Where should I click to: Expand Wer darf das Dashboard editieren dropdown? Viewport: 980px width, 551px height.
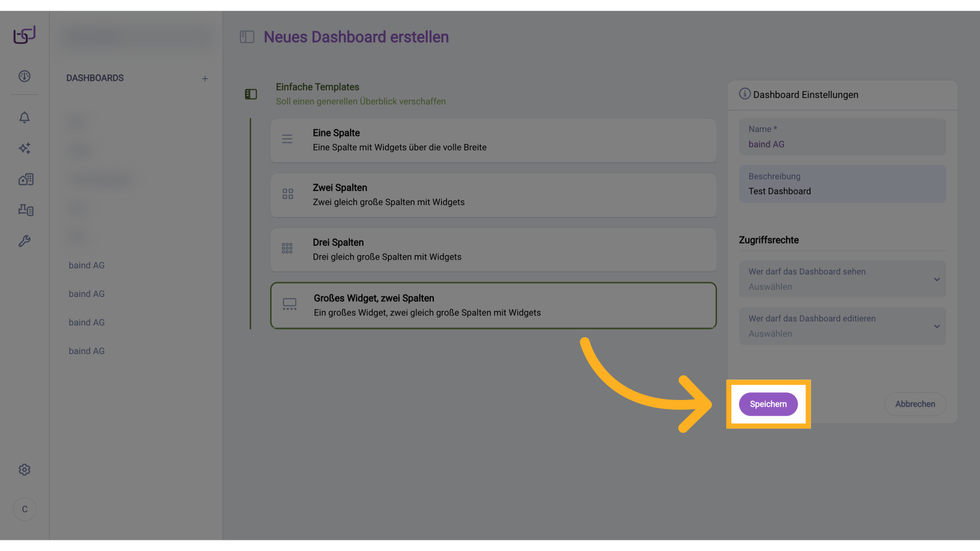pos(842,327)
